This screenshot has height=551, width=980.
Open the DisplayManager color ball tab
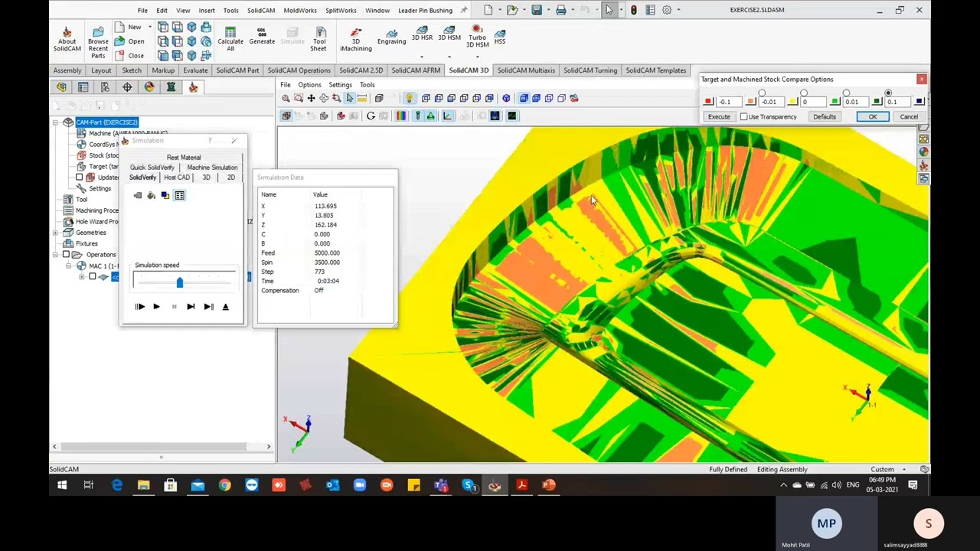[149, 87]
